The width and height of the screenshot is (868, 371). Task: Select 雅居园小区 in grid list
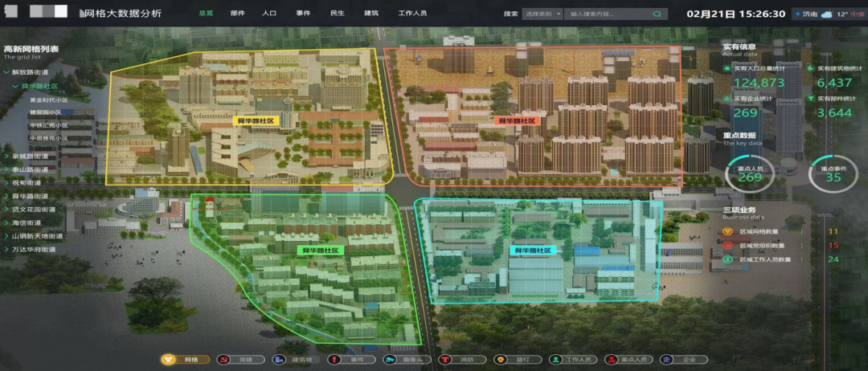click(45, 112)
